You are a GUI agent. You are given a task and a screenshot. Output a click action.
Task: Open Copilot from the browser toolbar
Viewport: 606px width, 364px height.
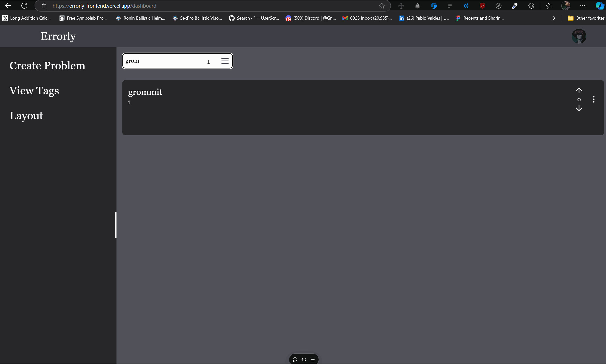600,5
